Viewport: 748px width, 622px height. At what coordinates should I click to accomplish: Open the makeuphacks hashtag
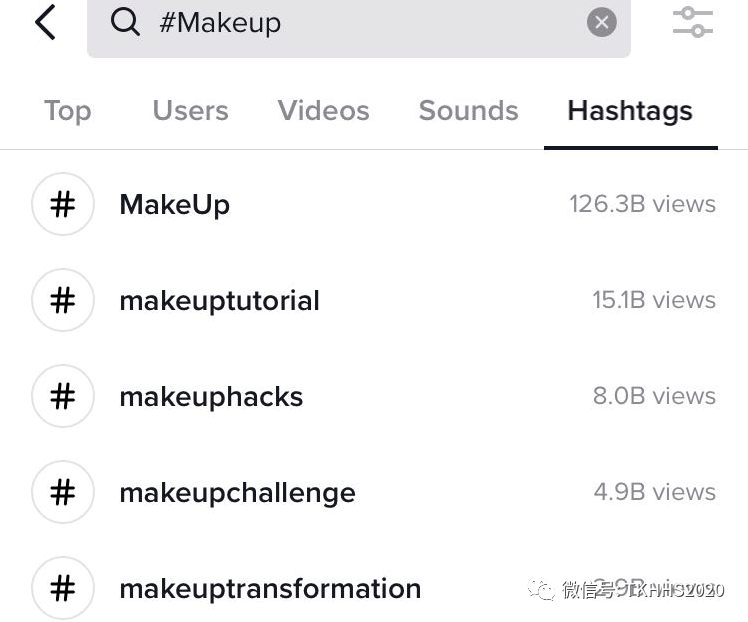point(211,397)
